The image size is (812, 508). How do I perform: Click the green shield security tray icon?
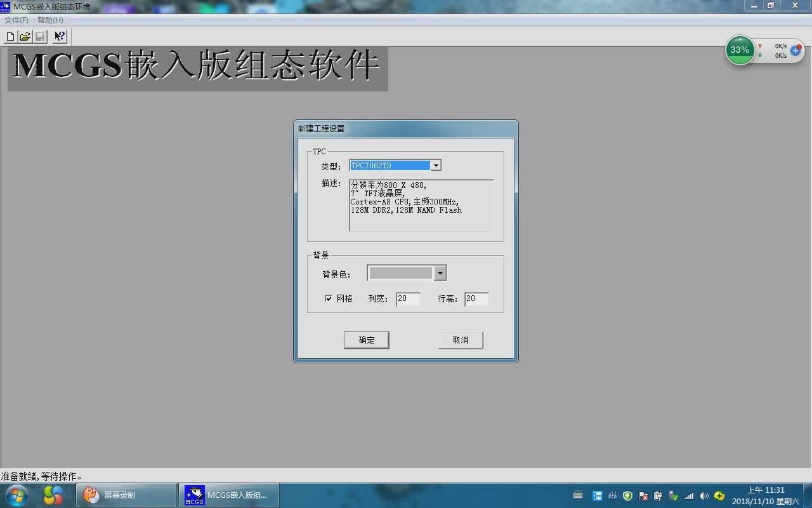click(x=627, y=496)
